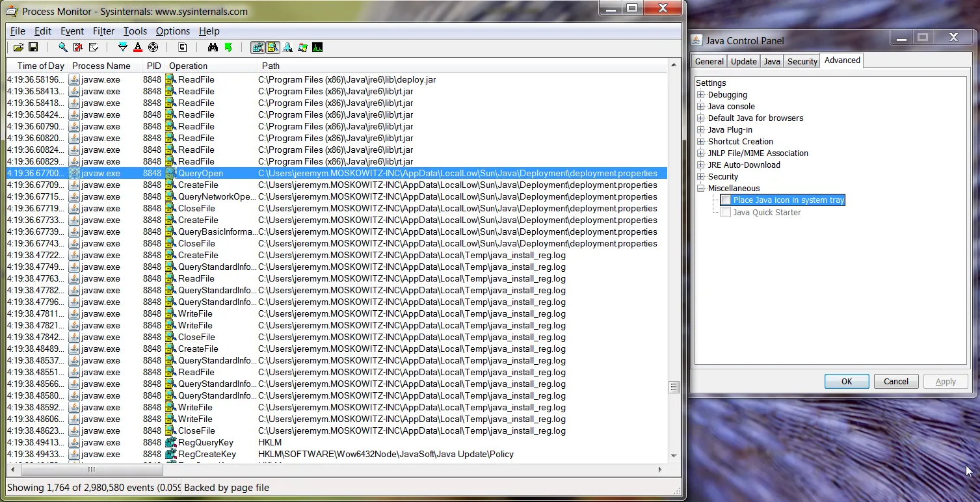Click the Operation column header
The height and width of the screenshot is (502, 980).
coord(211,66)
